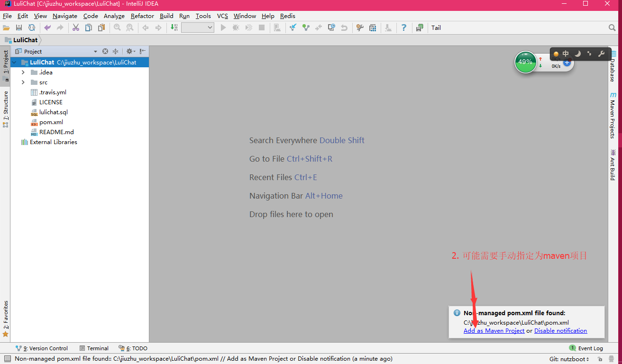The height and width of the screenshot is (364, 622).
Task: Open the Version Control tool window
Action: [x=42, y=348]
